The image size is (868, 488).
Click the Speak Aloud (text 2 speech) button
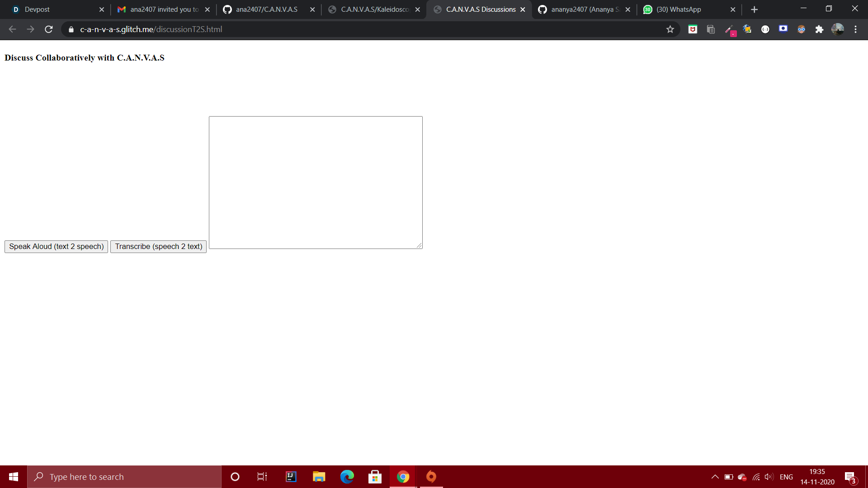[56, 246]
